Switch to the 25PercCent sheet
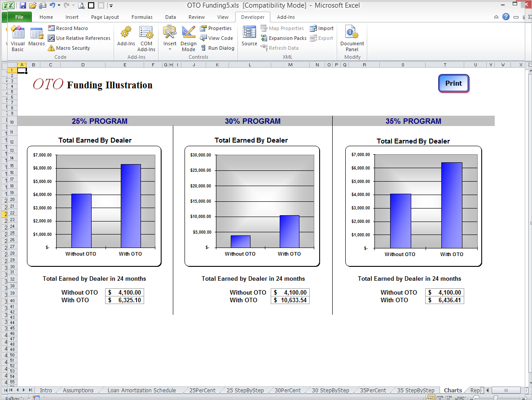 [x=202, y=390]
